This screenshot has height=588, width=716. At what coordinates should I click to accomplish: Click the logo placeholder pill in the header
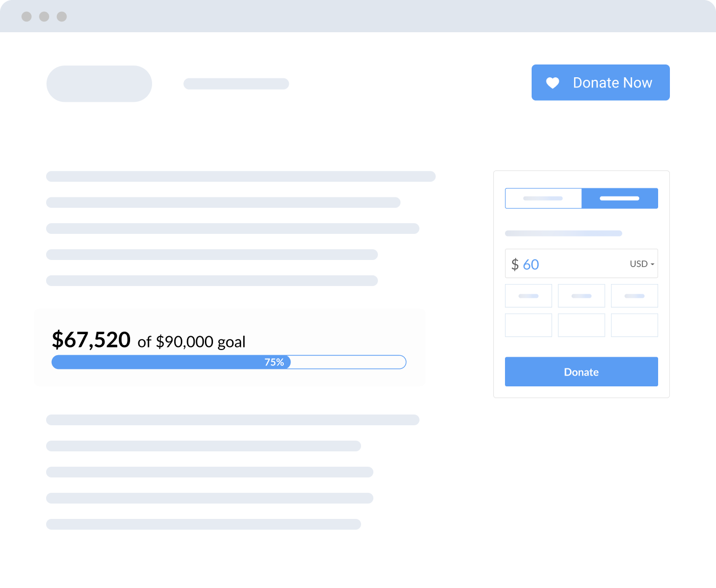point(99,83)
